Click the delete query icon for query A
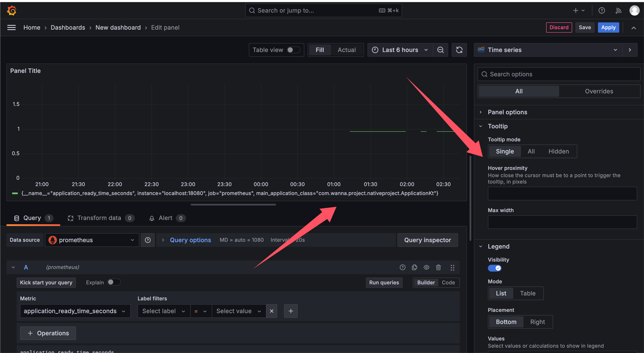This screenshot has width=644, height=353. tap(438, 267)
